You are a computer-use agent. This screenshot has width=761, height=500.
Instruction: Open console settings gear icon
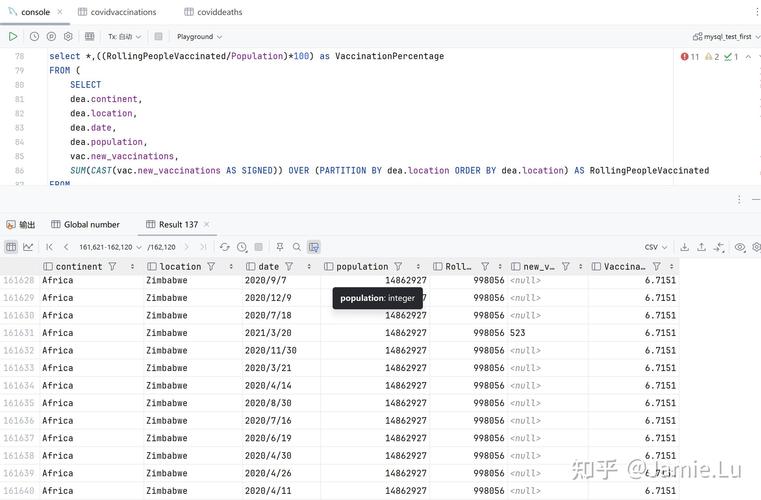[x=68, y=36]
